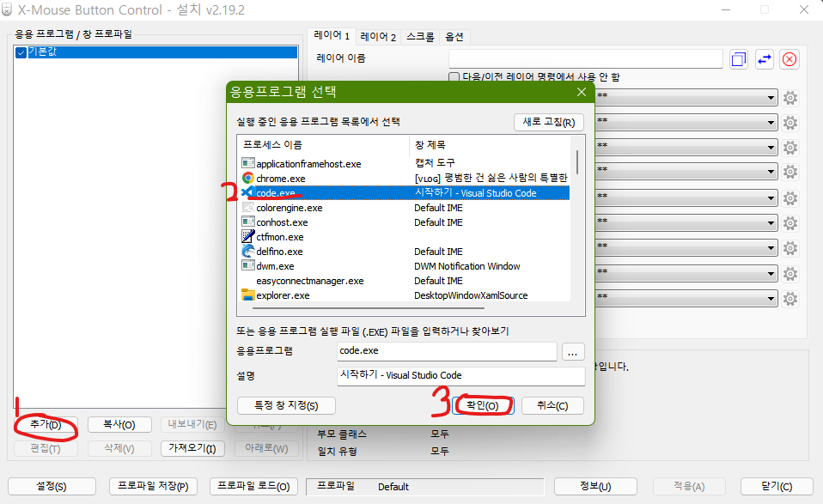Select the conhost.exe entry
Viewport: 823px width, 504px height.
click(x=405, y=222)
